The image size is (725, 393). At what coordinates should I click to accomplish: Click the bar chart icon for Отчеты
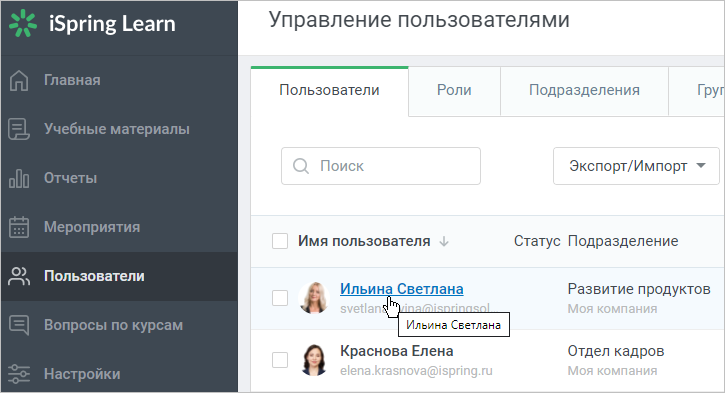(19, 178)
